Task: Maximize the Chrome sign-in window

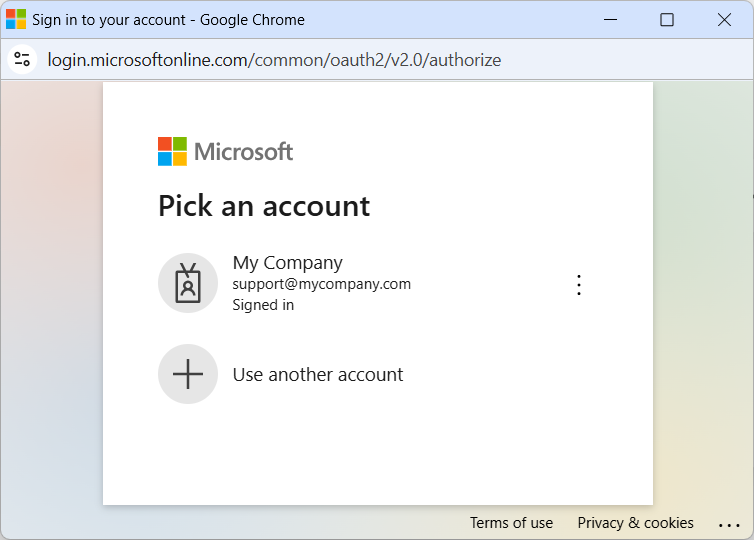Action: 667,20
